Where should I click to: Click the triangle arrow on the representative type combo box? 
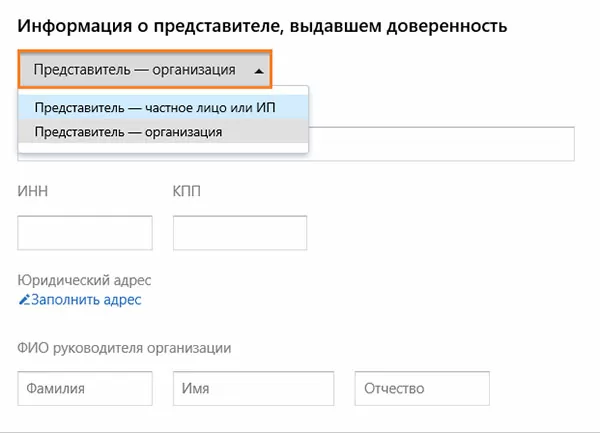click(259, 71)
